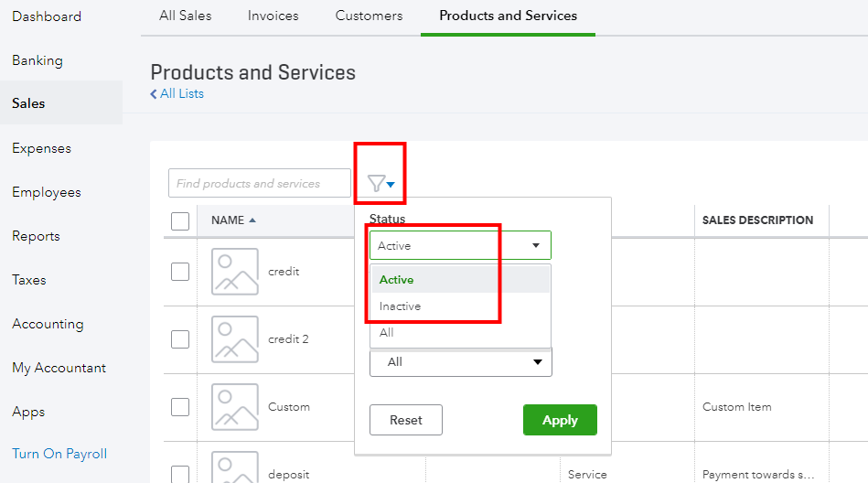
Task: Click the Custom Item description cell
Action: (x=737, y=406)
